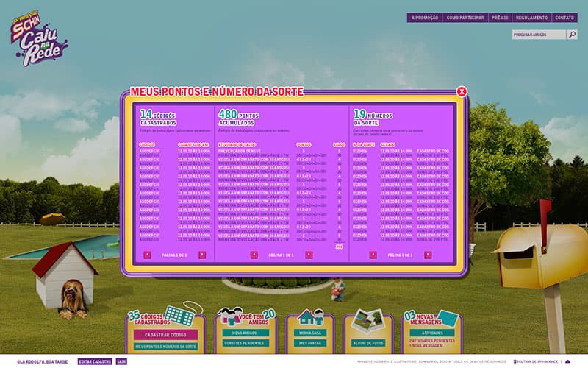Open the Como Participar menu item

(465, 18)
